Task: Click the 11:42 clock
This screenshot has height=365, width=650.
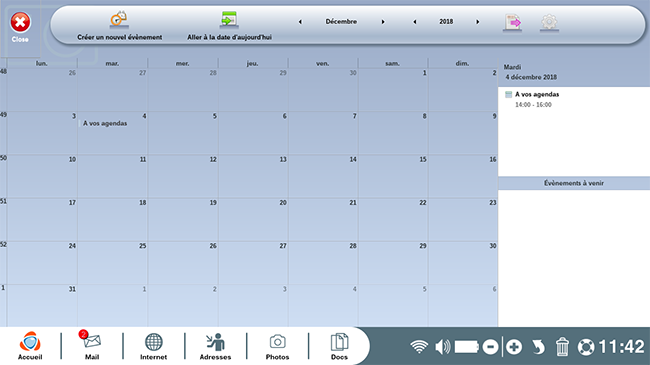Action: pos(621,346)
